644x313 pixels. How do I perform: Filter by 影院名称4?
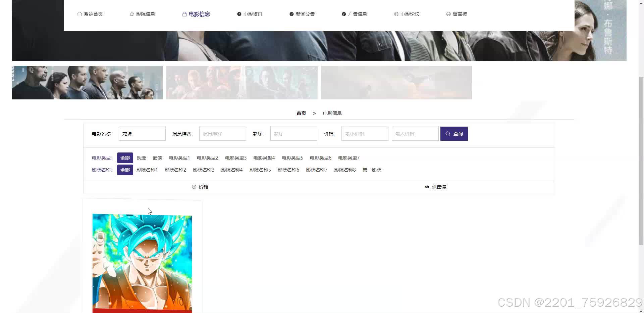232,170
